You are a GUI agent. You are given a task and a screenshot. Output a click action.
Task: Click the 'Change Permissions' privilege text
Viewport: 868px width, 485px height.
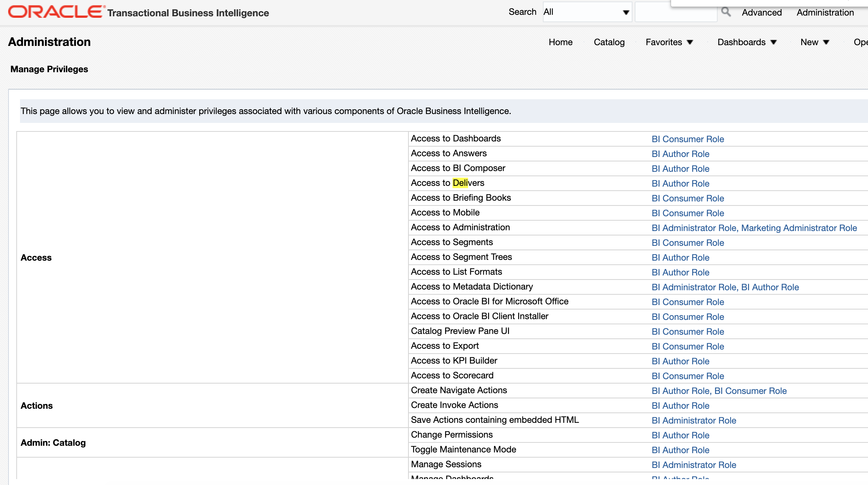[452, 435]
